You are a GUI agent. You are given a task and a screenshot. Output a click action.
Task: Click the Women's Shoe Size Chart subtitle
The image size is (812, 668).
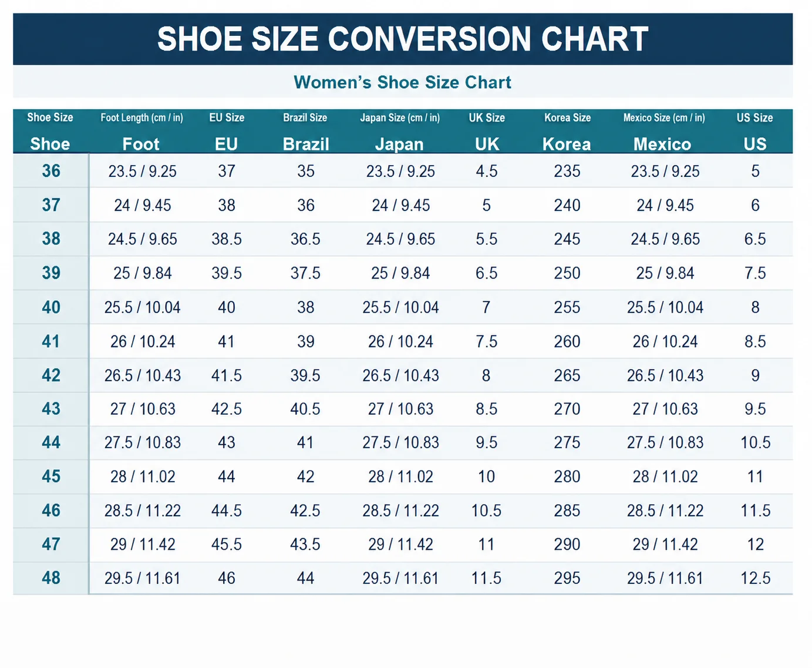[x=403, y=82]
